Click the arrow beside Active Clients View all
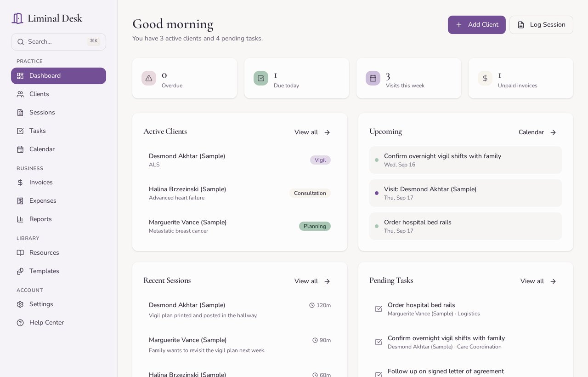The height and width of the screenshot is (377, 588). pos(327,132)
